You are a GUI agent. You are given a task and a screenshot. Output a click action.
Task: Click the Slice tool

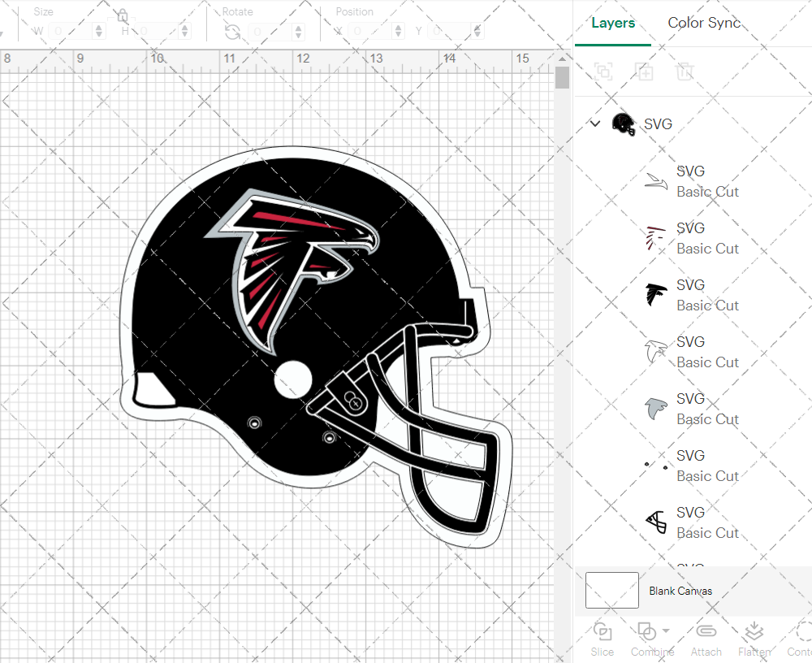coord(603,639)
